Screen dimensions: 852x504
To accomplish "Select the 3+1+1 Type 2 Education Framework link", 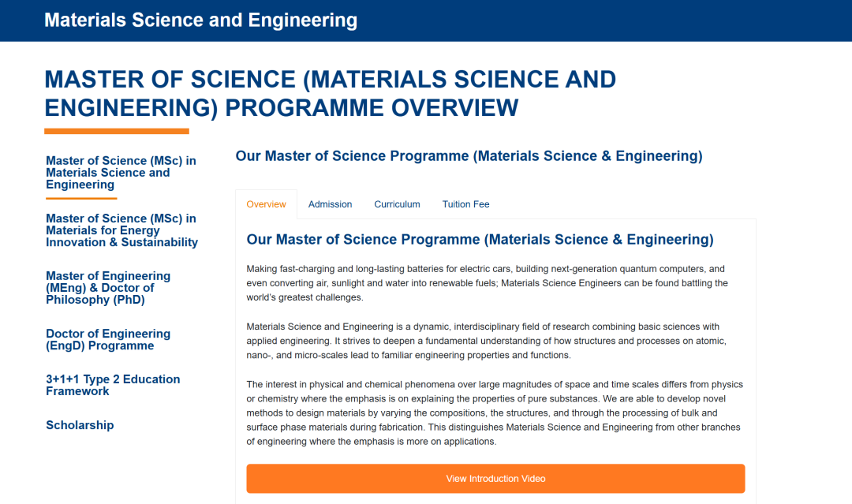I will (x=113, y=385).
